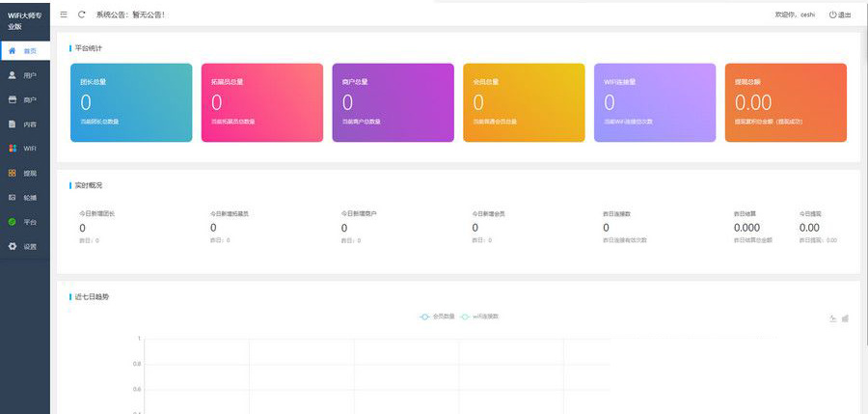Image resolution: width=868 pixels, height=414 pixels.
Task: Toggle the 会员数量 legend series
Action: 437,317
